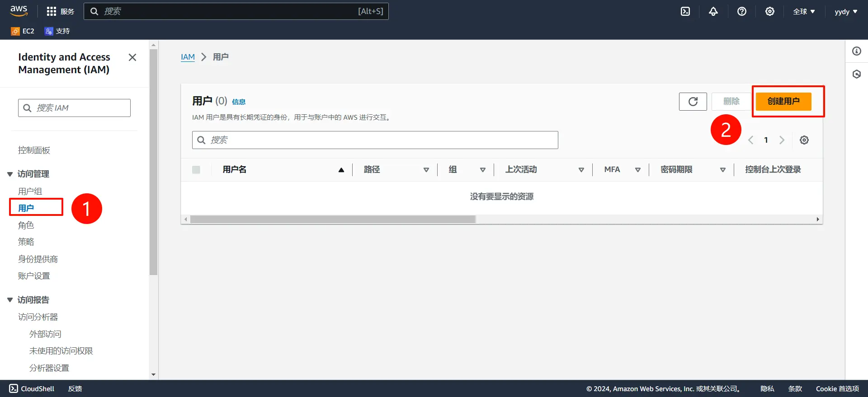This screenshot has height=397, width=868.
Task: Sort by 上次活动 column arrow
Action: 581,170
